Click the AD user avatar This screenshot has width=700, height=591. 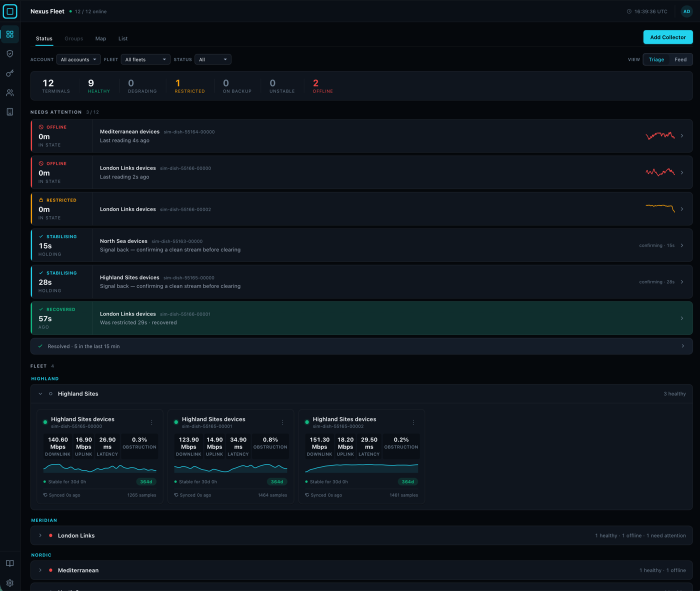(x=686, y=11)
